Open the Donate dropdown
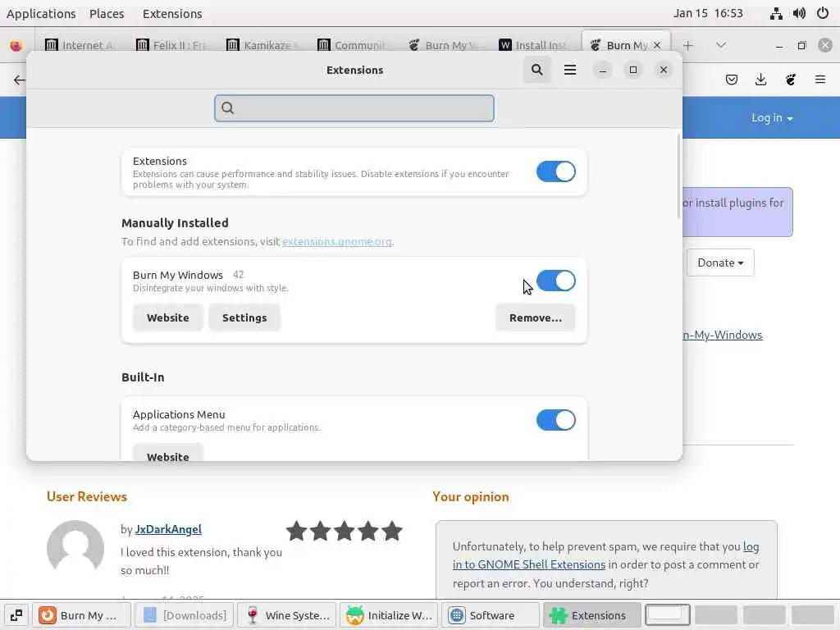The image size is (840, 630). coord(720,262)
